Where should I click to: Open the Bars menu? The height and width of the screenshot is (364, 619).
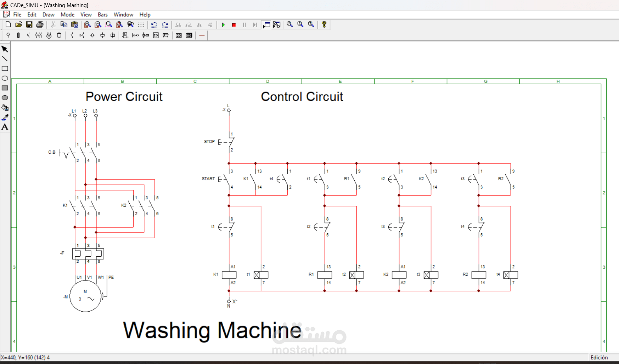(103, 15)
